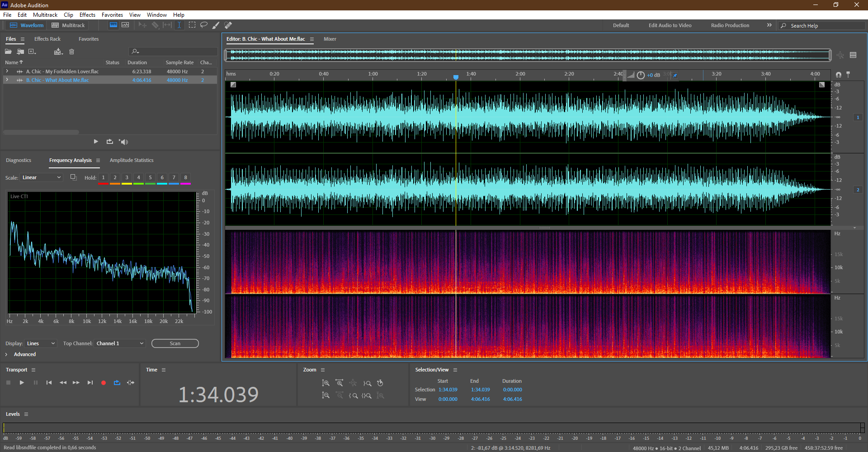
Task: Click Zoom In Amplitude icon
Action: (x=325, y=383)
